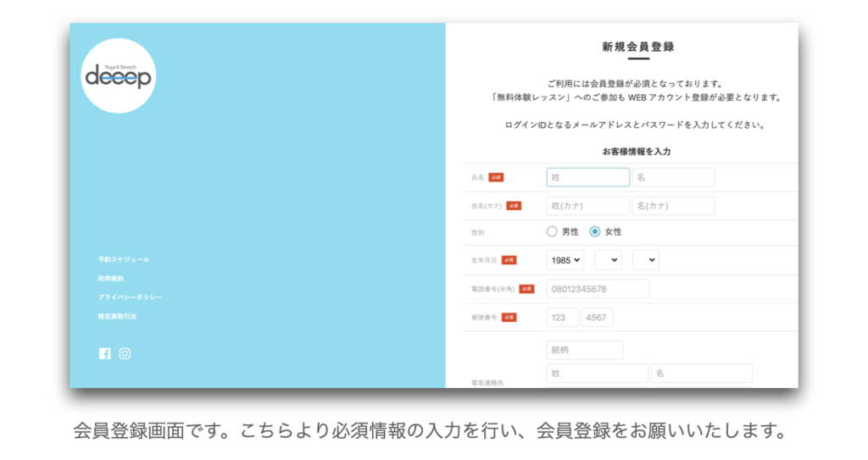Image resolution: width=868 pixels, height=460 pixels.
Task: Open the 利用規約 link
Action: point(110,278)
